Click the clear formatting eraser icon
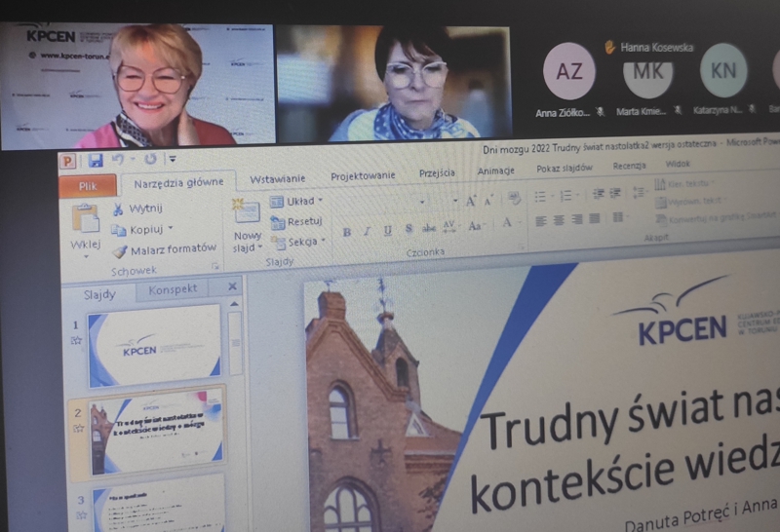Viewport: 780px width, 532px height. (514, 199)
